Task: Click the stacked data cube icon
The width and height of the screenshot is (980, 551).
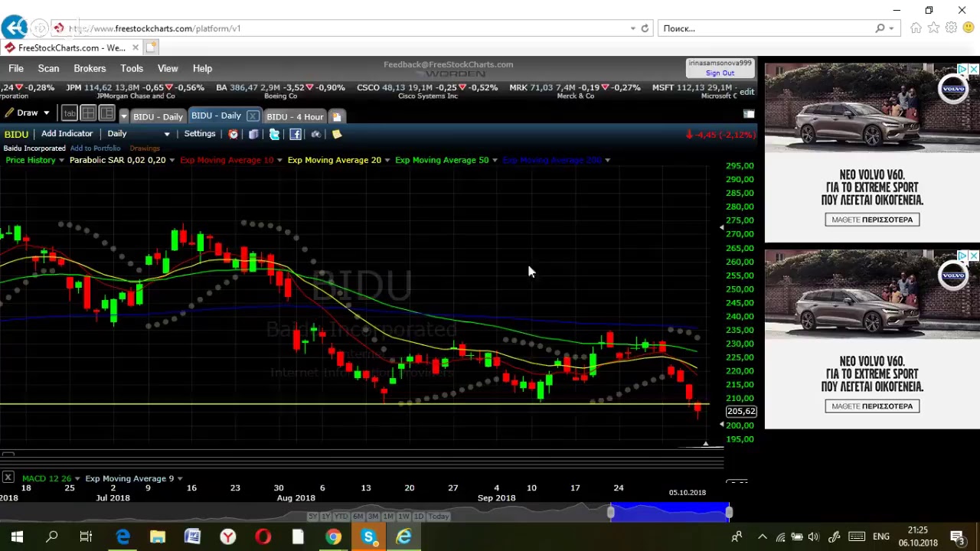Action: 253,134
